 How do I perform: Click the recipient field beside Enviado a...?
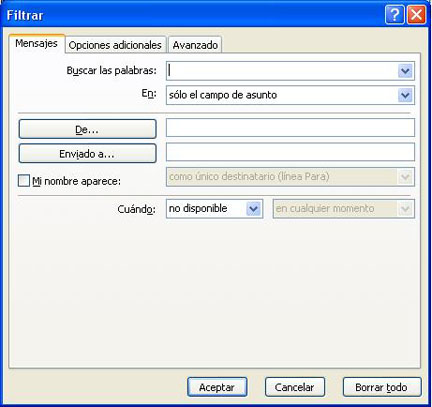tap(290, 152)
